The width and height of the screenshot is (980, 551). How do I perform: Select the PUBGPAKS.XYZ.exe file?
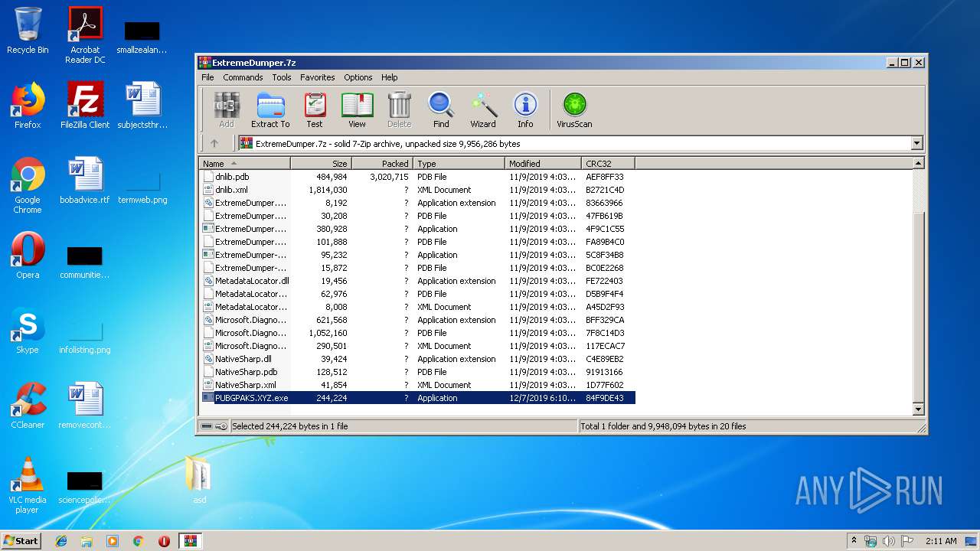[x=417, y=398]
